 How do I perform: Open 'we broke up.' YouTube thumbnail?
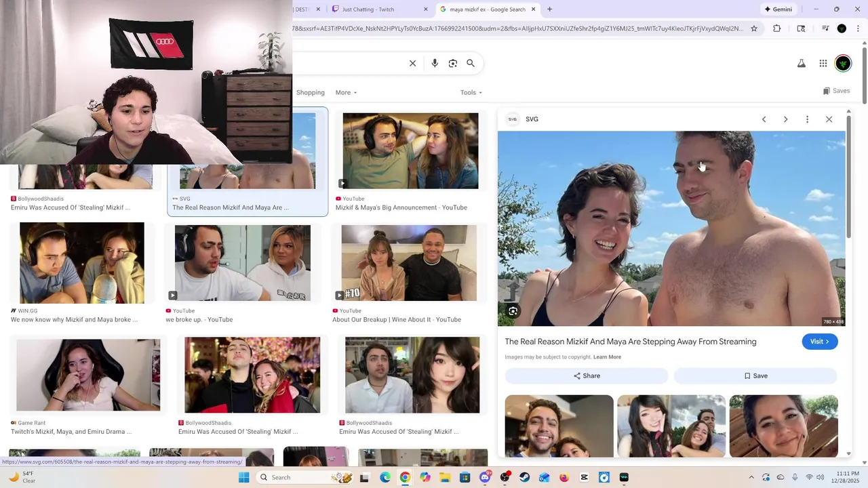pyautogui.click(x=243, y=263)
